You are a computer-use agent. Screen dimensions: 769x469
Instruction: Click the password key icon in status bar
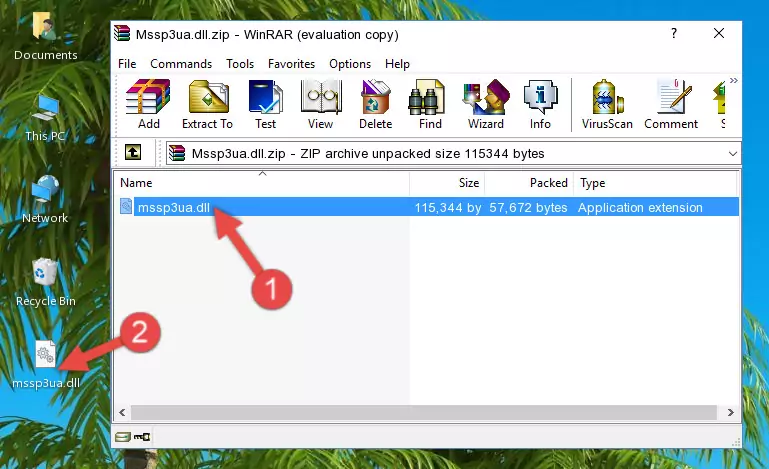click(142, 437)
